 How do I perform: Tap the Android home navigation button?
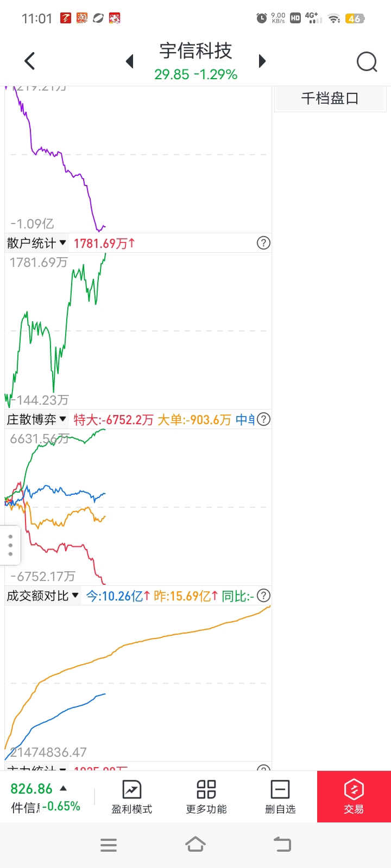[195, 845]
